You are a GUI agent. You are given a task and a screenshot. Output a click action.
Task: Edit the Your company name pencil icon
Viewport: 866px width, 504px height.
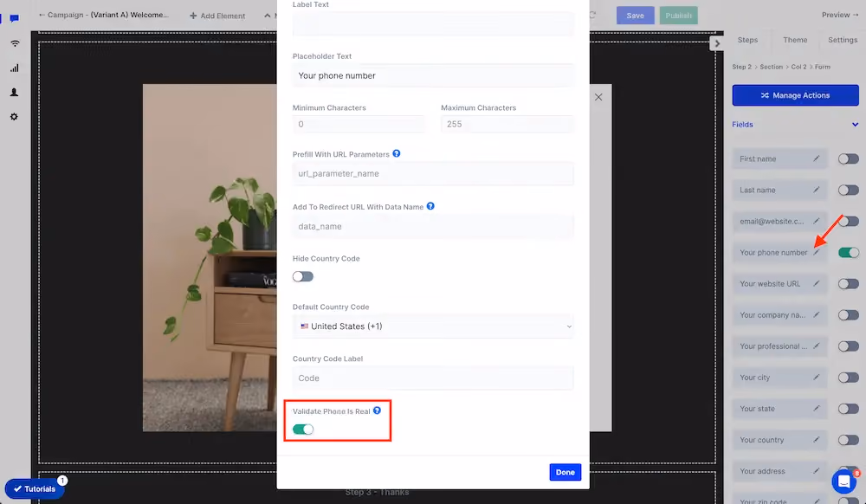(x=817, y=314)
